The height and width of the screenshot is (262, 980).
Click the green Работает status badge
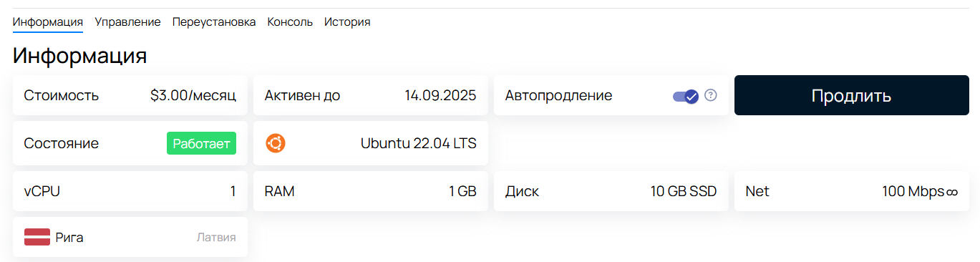point(201,143)
